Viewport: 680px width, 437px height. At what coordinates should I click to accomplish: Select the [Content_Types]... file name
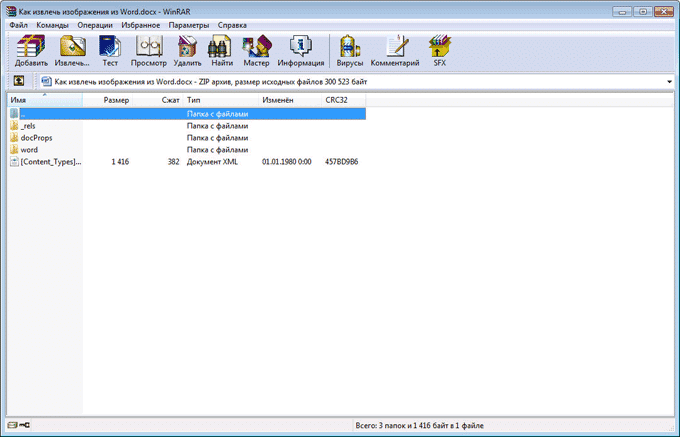coord(51,162)
